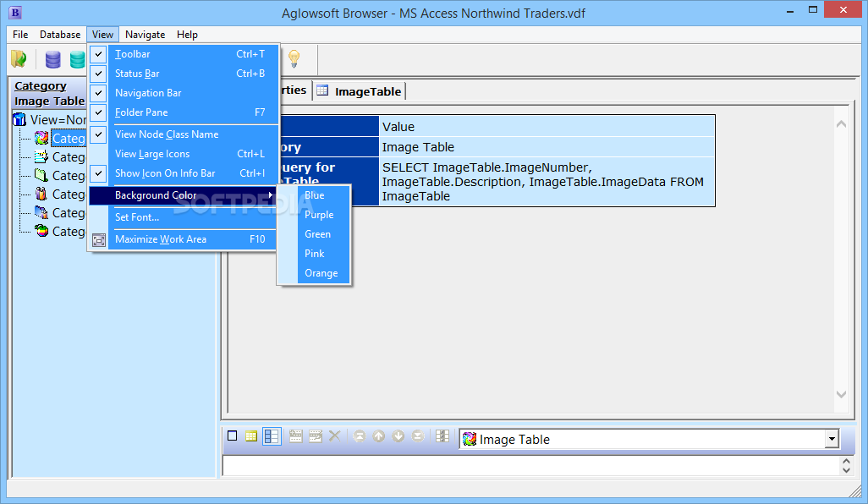The height and width of the screenshot is (504, 868).
Task: Click the colorful swirl icon of selected node
Action: click(41, 139)
